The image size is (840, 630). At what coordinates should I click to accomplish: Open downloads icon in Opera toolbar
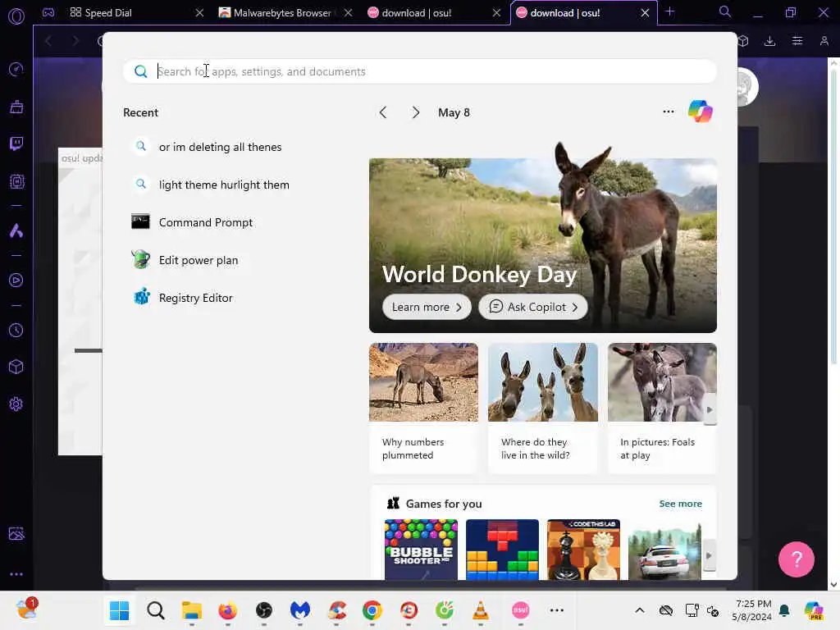(769, 41)
